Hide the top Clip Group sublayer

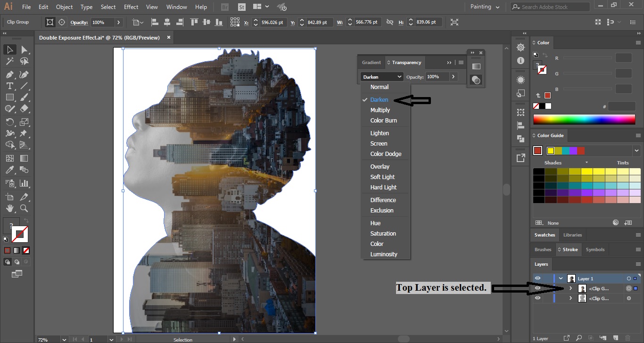tap(537, 288)
